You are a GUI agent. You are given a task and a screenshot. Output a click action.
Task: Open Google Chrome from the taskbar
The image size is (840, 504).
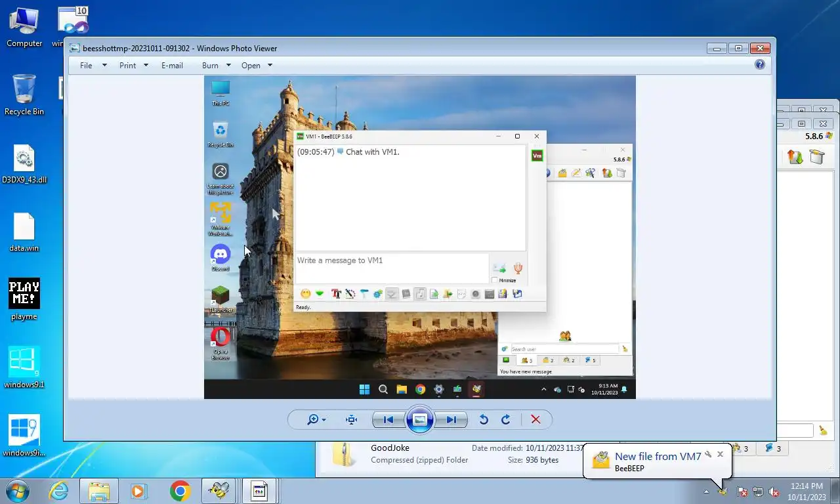179,491
